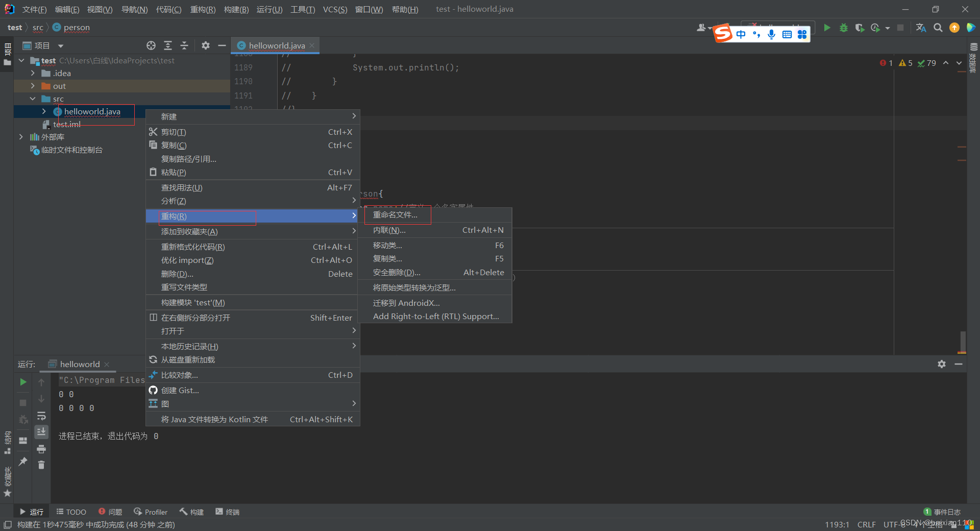Collapse all in the Project panel
This screenshot has height=531, width=980.
[x=184, y=45]
